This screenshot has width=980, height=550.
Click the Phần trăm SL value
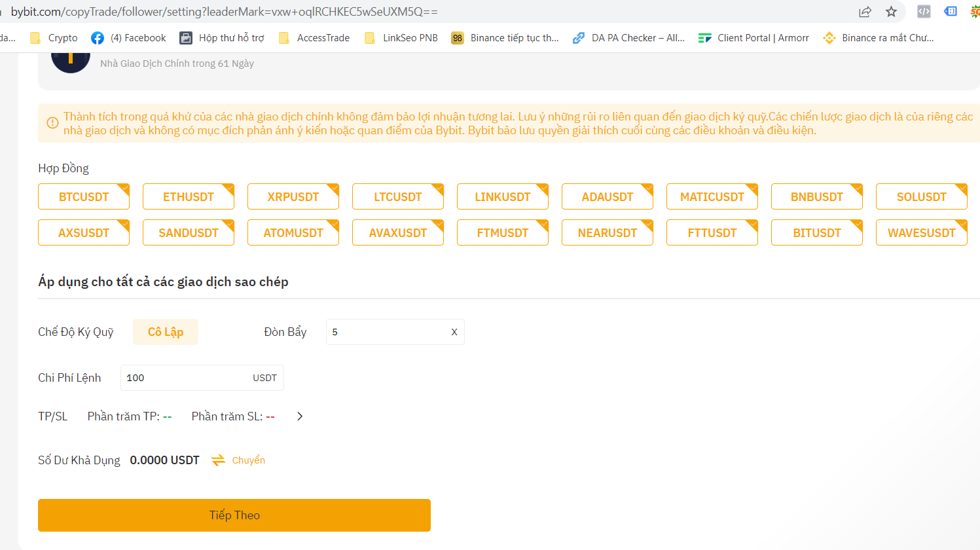point(270,416)
